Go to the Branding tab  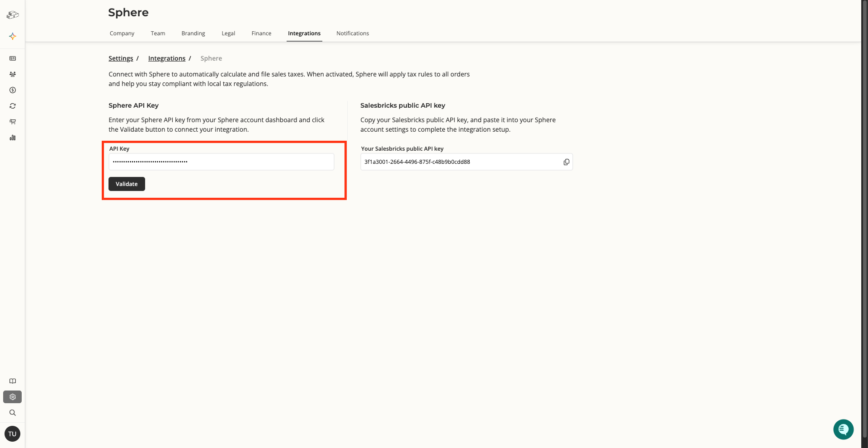click(x=193, y=33)
